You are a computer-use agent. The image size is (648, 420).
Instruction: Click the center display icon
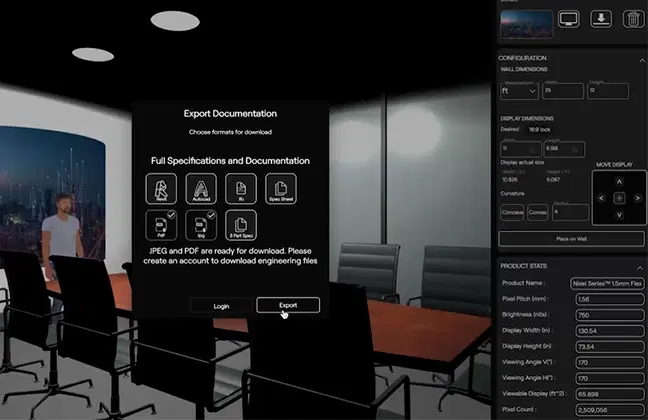pos(619,198)
